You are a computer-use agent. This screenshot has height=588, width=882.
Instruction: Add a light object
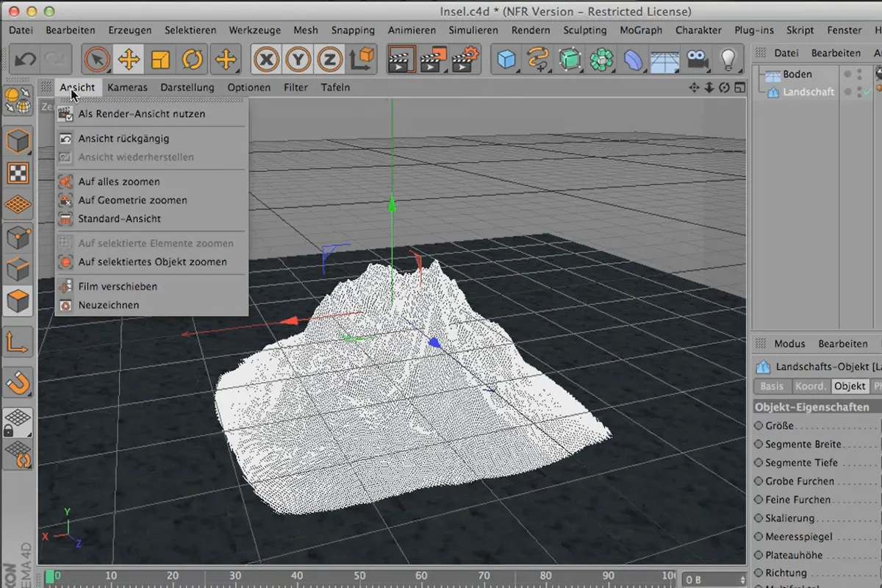pos(728,60)
